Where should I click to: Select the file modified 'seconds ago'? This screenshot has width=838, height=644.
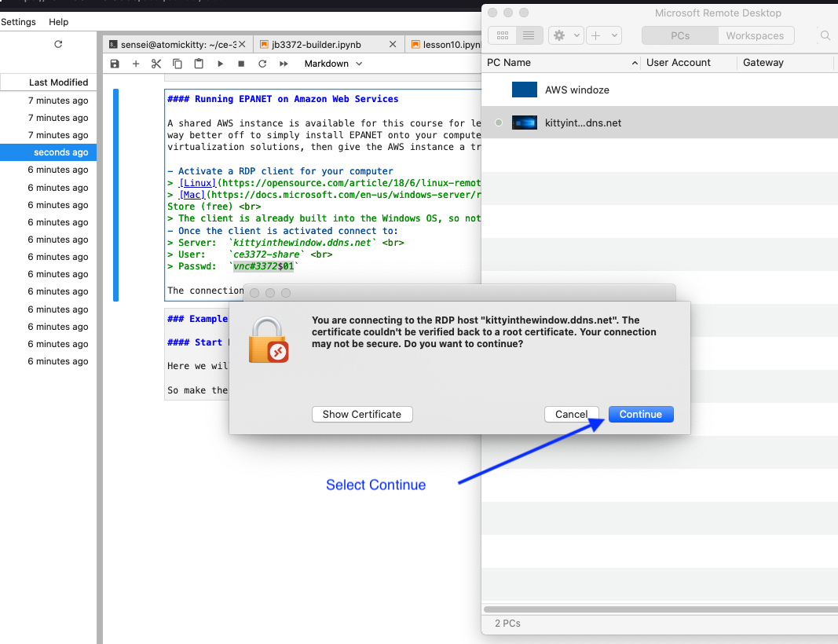point(48,152)
